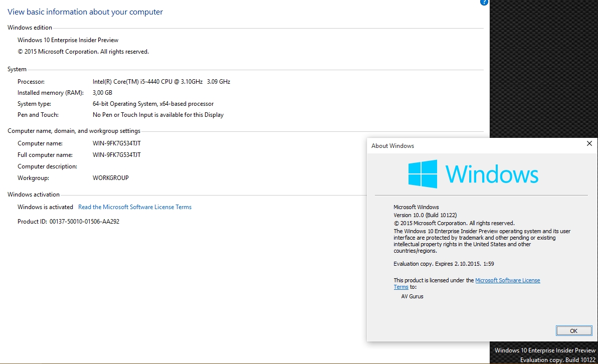The width and height of the screenshot is (598, 364).
Task: Click the blue help question mark icon
Action: (484, 2)
